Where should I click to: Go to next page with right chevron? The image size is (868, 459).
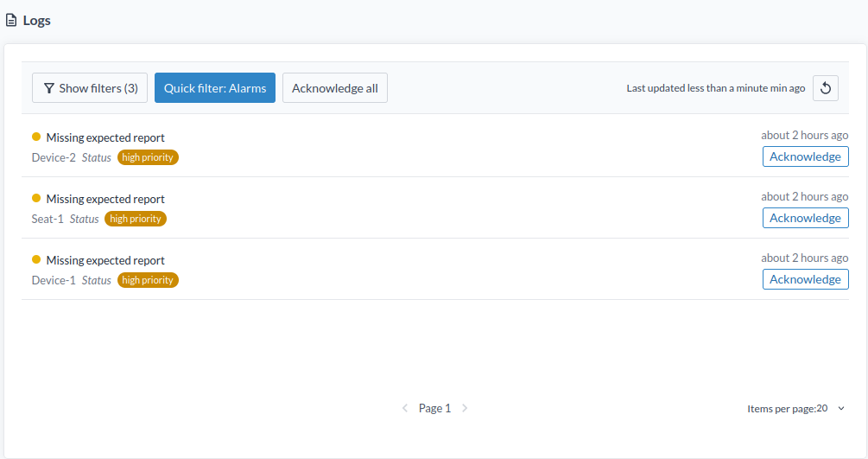coord(465,408)
